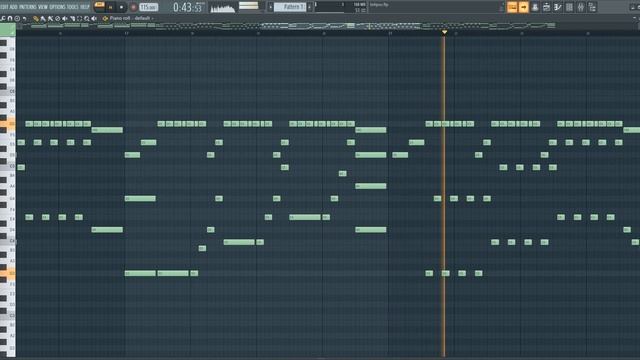Click the Stop transport button
Viewport: 640px width, 360px height.
coord(121,7)
